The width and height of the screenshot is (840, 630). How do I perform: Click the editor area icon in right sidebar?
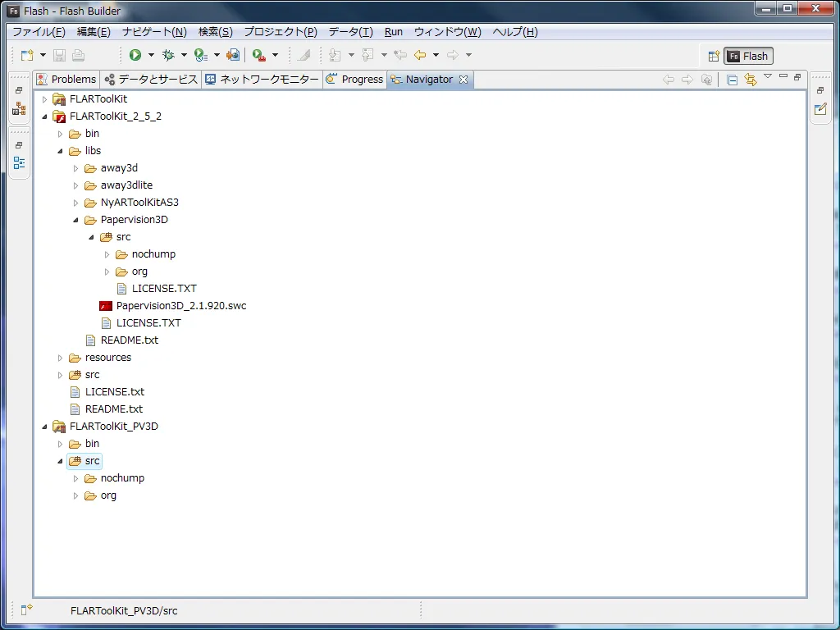[820, 109]
